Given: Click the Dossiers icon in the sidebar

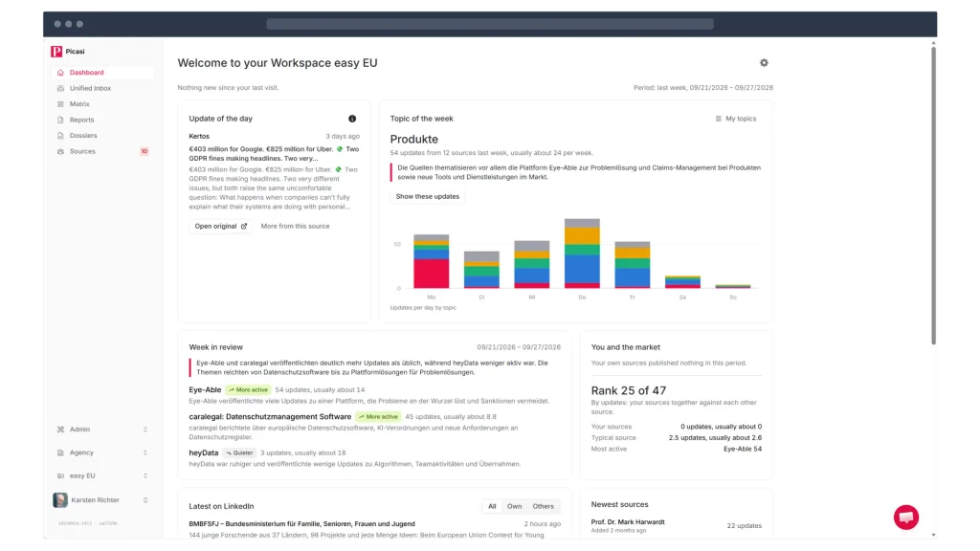Looking at the screenshot, I should coord(60,136).
